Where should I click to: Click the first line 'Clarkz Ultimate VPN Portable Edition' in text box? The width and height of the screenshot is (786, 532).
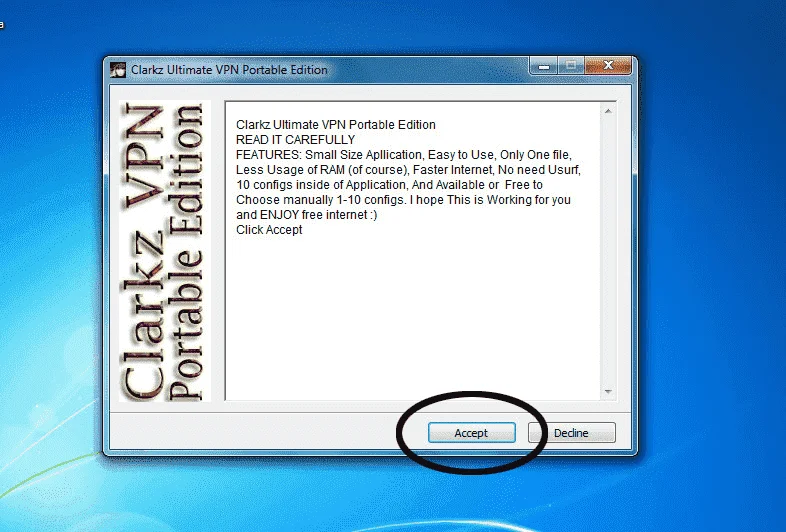(x=336, y=124)
